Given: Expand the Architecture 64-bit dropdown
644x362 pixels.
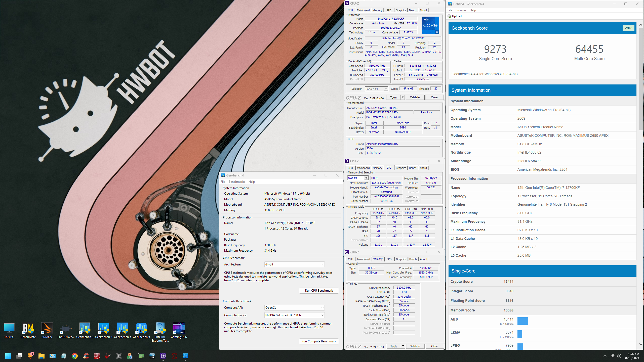Looking at the screenshot, I should (294, 264).
